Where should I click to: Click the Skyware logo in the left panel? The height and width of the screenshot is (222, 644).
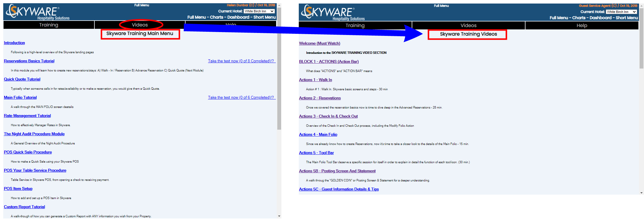click(x=38, y=12)
